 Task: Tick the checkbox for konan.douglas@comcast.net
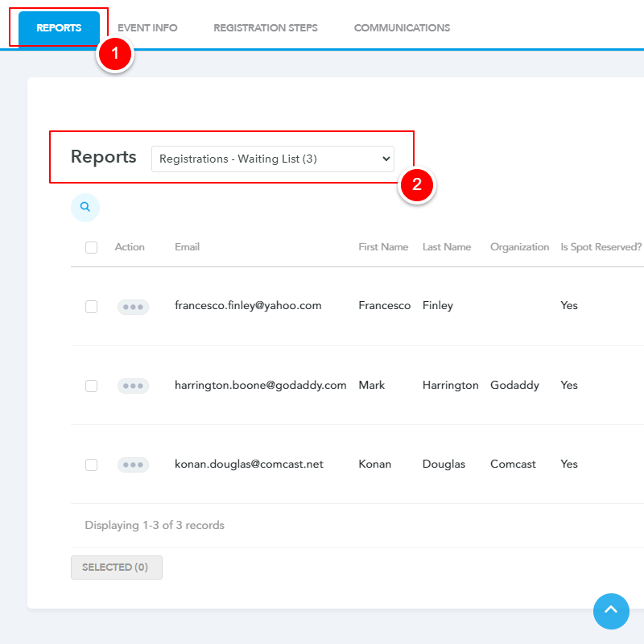click(92, 464)
